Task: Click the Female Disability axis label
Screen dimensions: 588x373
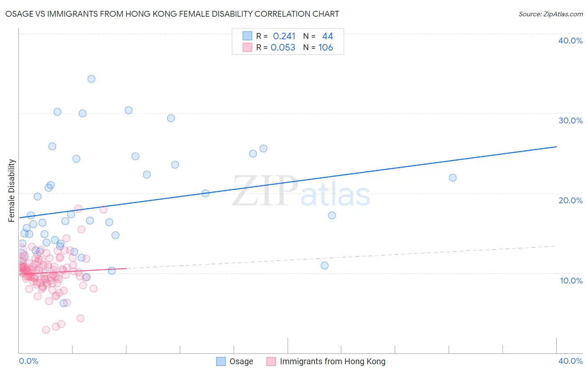Action: pos(12,190)
